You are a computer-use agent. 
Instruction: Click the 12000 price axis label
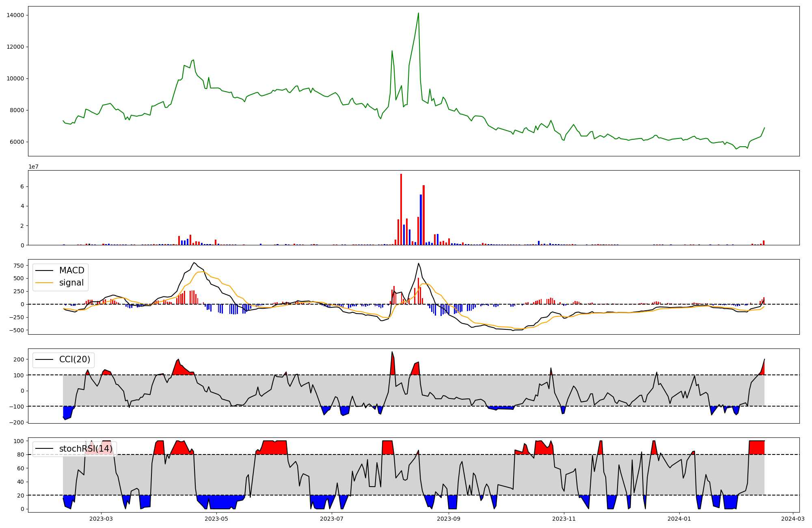click(15, 47)
